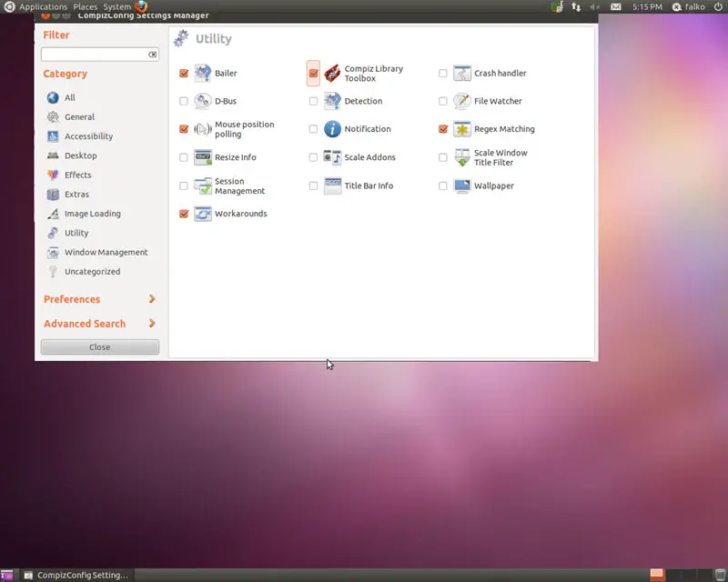Expand the Advanced Search section
728x582 pixels.
pos(99,324)
